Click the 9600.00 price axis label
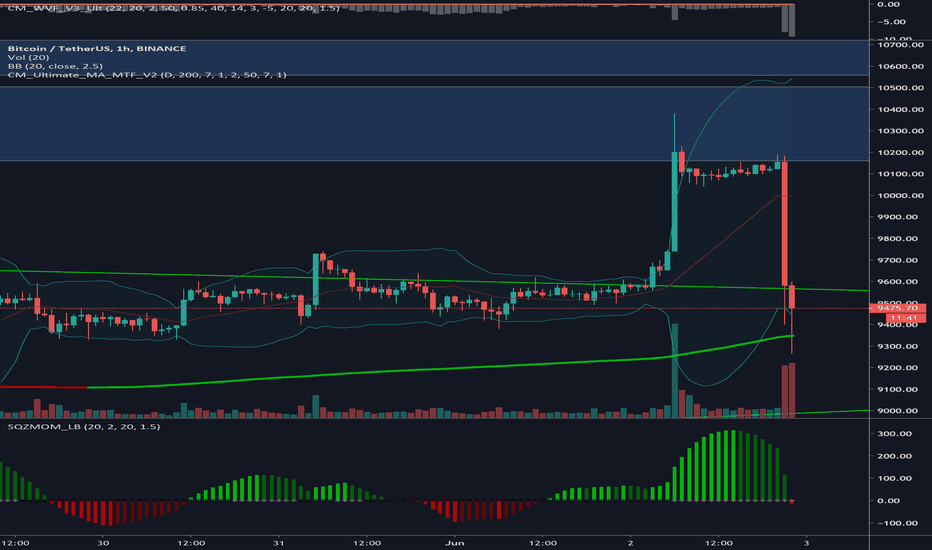 (x=898, y=281)
